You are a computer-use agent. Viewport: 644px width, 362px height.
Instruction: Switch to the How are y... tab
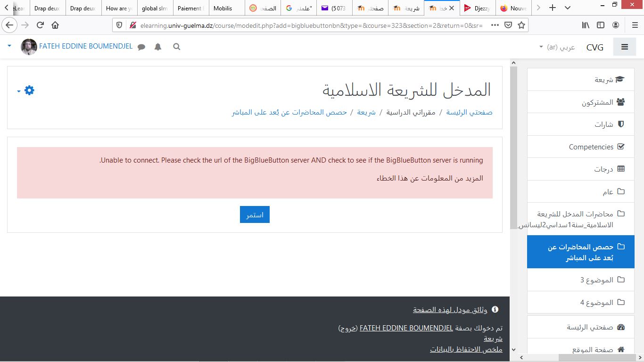[119, 8]
